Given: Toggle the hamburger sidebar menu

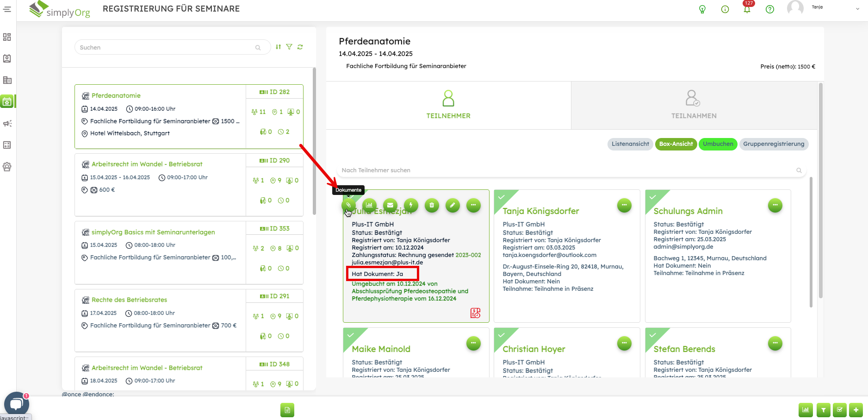Looking at the screenshot, I should pyautogui.click(x=7, y=9).
